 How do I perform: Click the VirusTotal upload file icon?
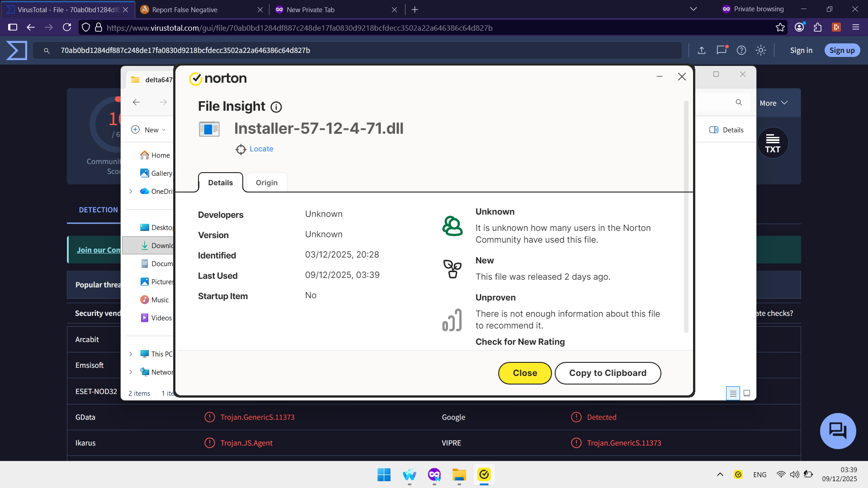pyautogui.click(x=702, y=50)
